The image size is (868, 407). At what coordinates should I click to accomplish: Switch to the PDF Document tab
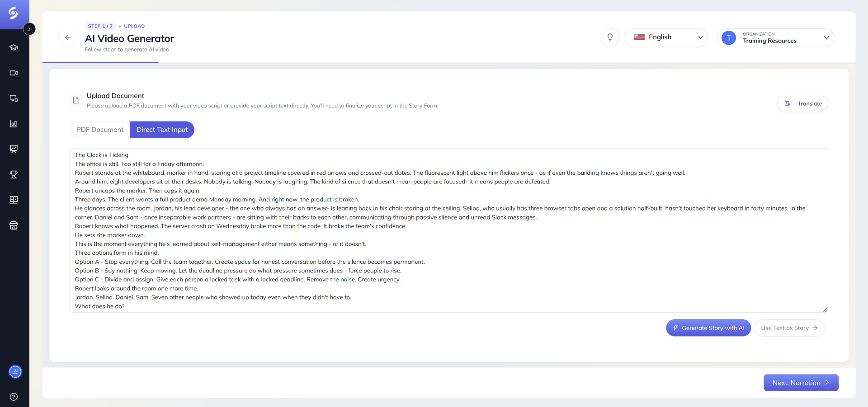pyautogui.click(x=100, y=130)
